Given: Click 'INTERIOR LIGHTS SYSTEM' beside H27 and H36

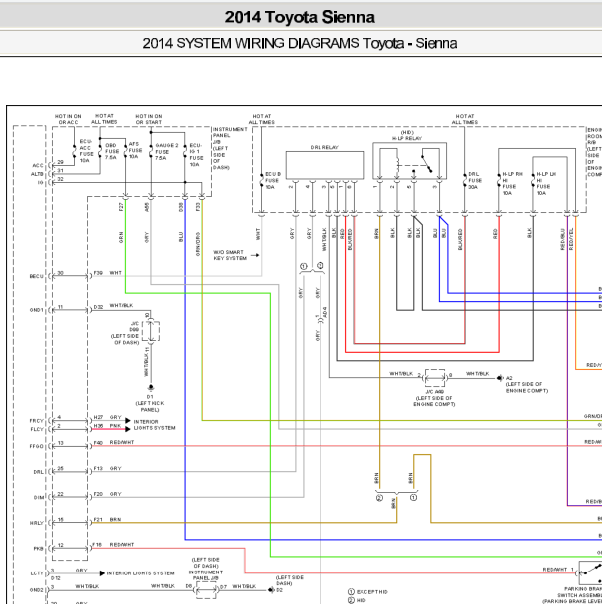Looking at the screenshot, I should 154,425.
